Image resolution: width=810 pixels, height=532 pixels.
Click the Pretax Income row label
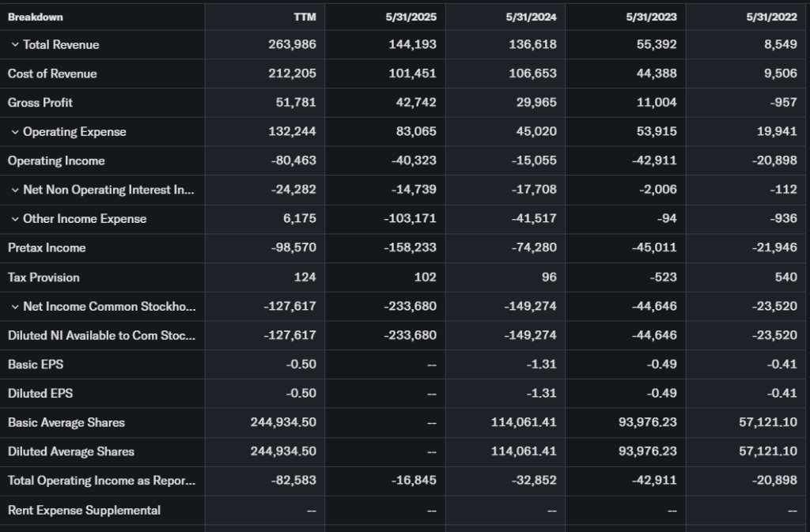coord(47,248)
